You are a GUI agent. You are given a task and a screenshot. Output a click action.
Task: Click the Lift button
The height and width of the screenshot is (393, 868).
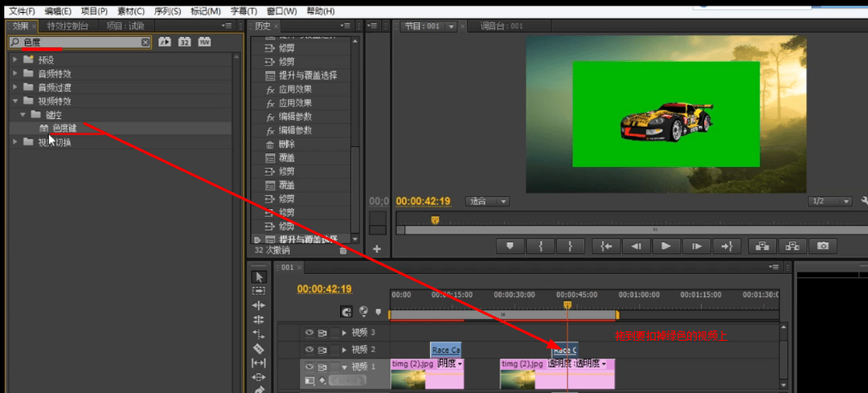click(x=762, y=246)
